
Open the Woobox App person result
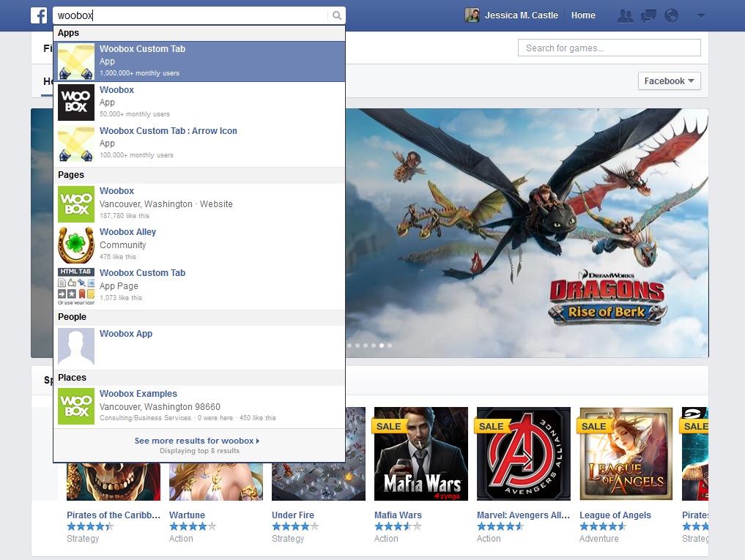click(126, 333)
